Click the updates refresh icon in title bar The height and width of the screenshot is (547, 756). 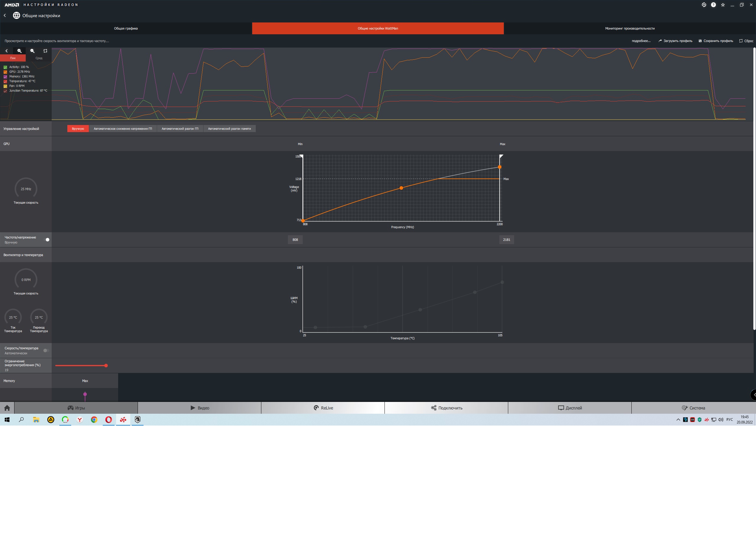tap(704, 5)
